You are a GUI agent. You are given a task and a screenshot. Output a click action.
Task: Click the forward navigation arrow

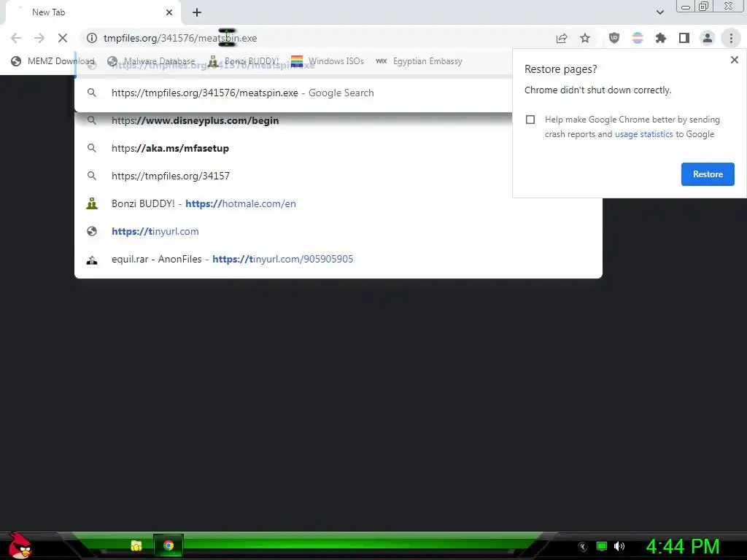click(x=39, y=38)
